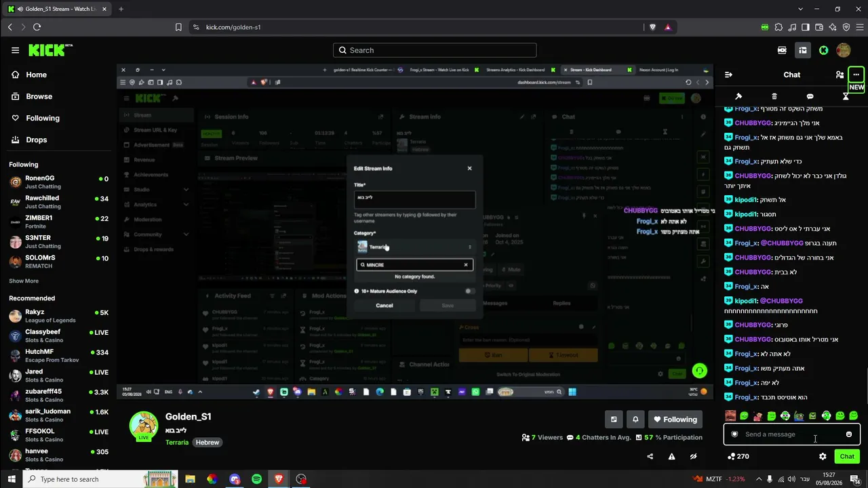The image size is (868, 488).
Task: Open the Brave VPN shield icon
Action: (x=846, y=27)
